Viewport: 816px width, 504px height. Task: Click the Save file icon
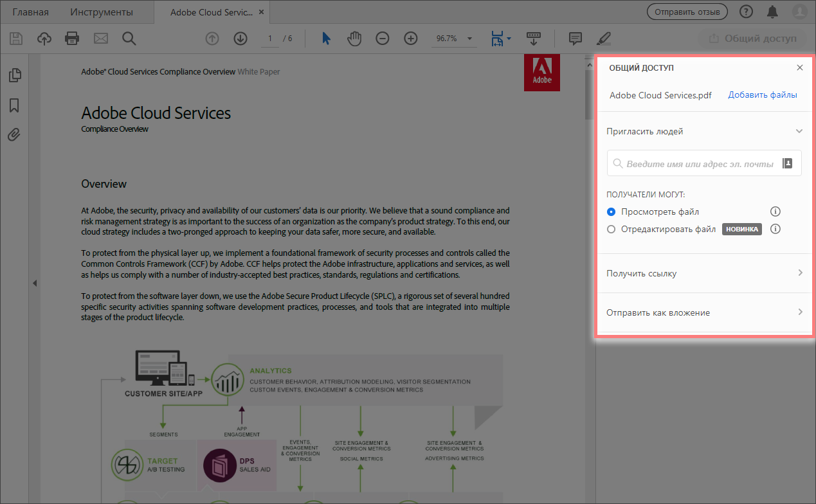coord(16,39)
